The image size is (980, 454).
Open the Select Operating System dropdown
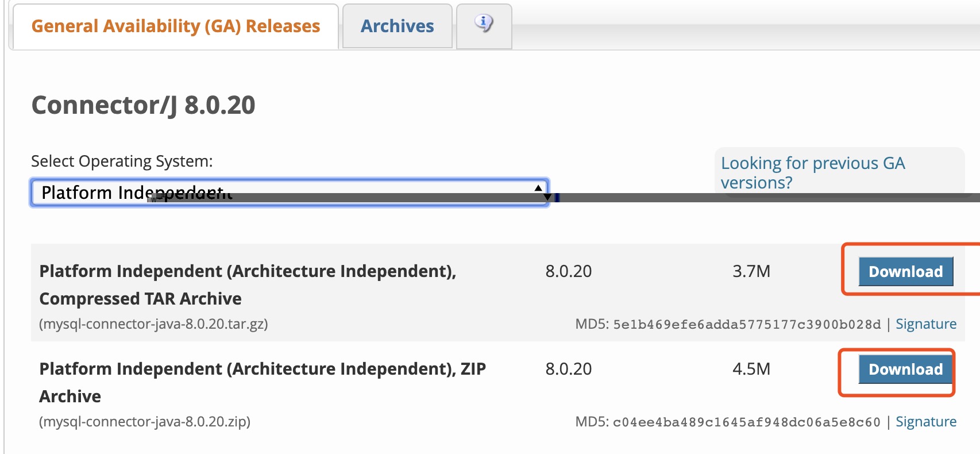click(x=290, y=193)
